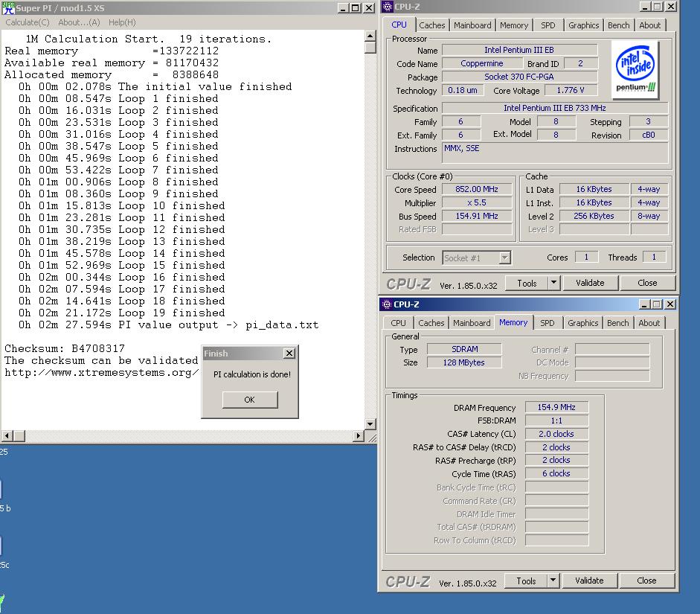Close the Finish dialog with X
This screenshot has width=700, height=614.
click(289, 354)
